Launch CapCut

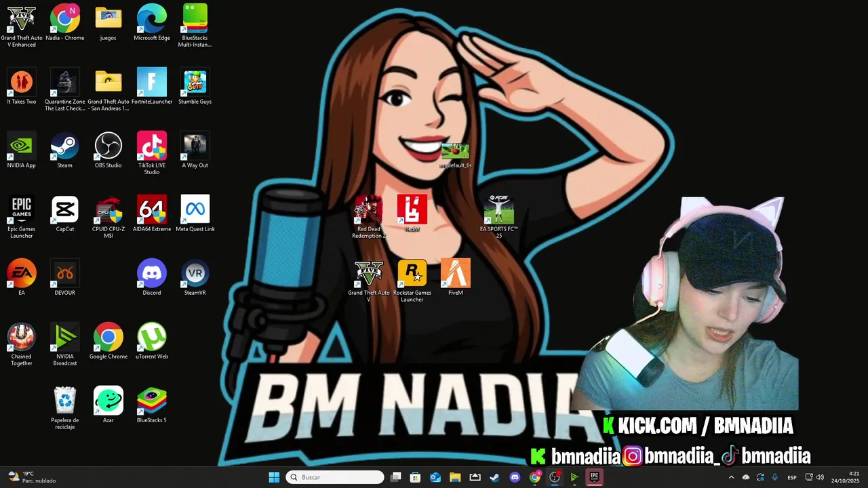pyautogui.click(x=65, y=214)
